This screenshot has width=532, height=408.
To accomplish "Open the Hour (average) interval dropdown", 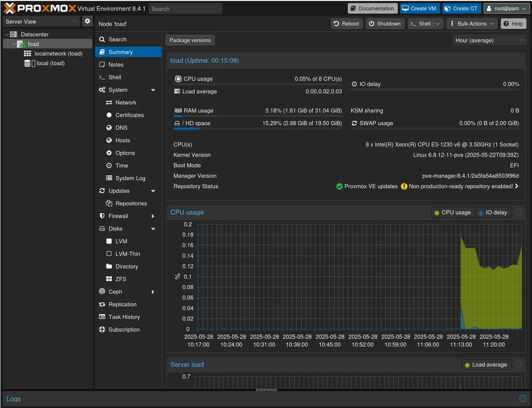I will pos(489,40).
